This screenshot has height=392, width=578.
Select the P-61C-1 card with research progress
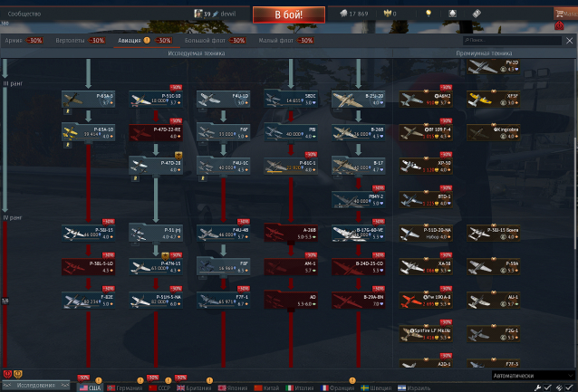(x=291, y=167)
